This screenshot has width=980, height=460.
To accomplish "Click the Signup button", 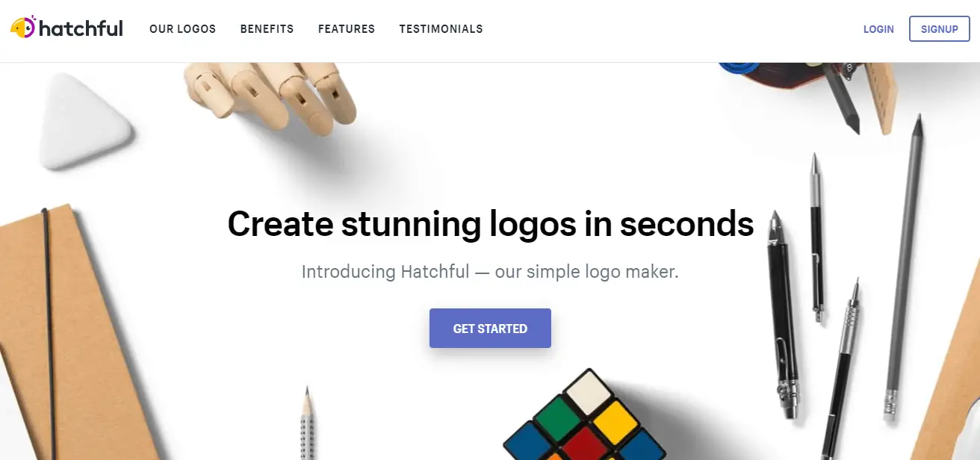I will tap(940, 29).
